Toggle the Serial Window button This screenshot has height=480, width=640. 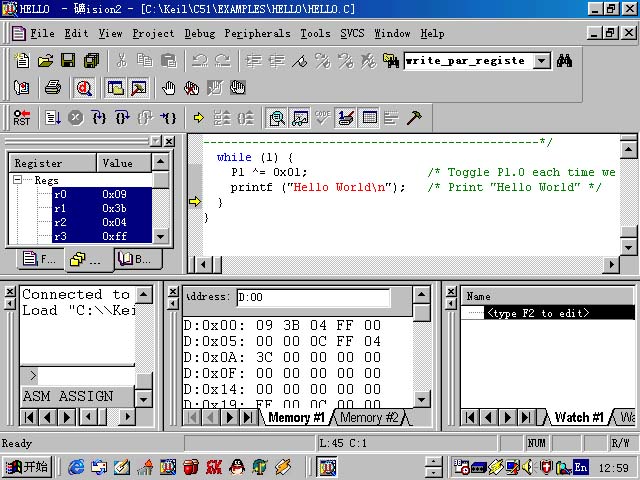coord(346,118)
